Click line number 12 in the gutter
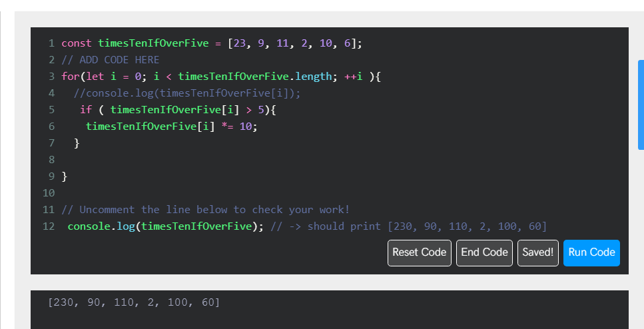Image resolution: width=644 pixels, height=329 pixels. [x=49, y=226]
